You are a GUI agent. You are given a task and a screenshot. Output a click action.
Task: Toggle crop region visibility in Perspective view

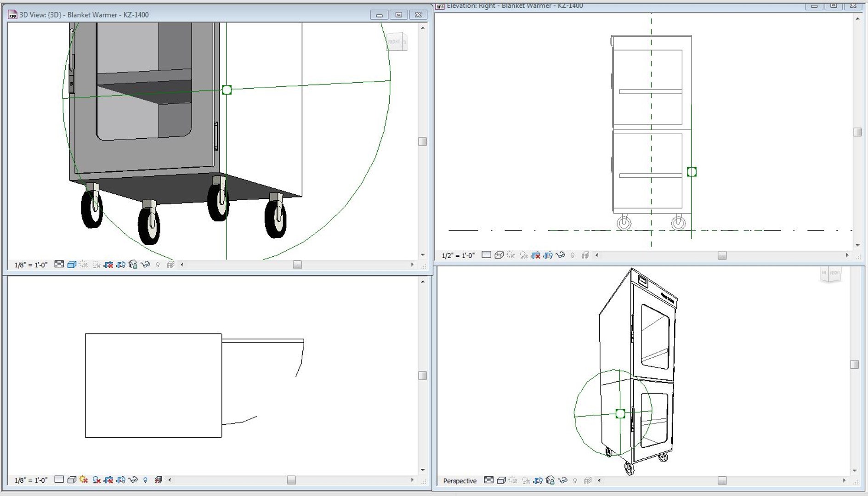(538, 480)
